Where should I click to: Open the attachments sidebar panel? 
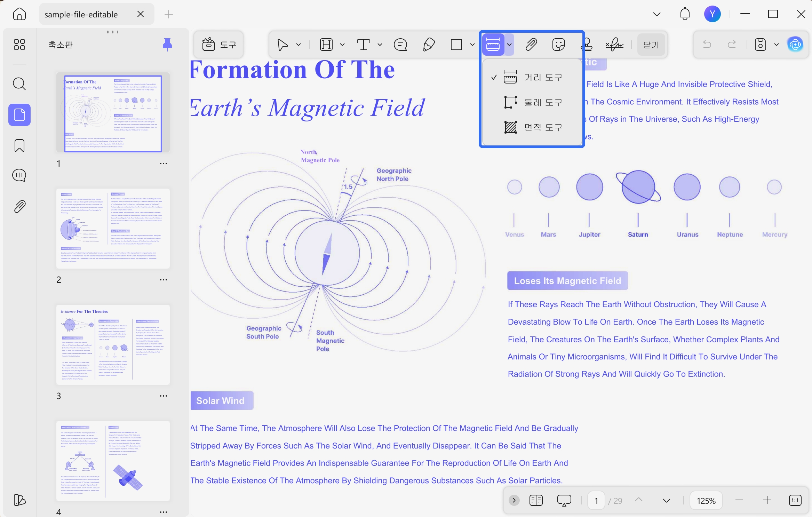(x=19, y=207)
